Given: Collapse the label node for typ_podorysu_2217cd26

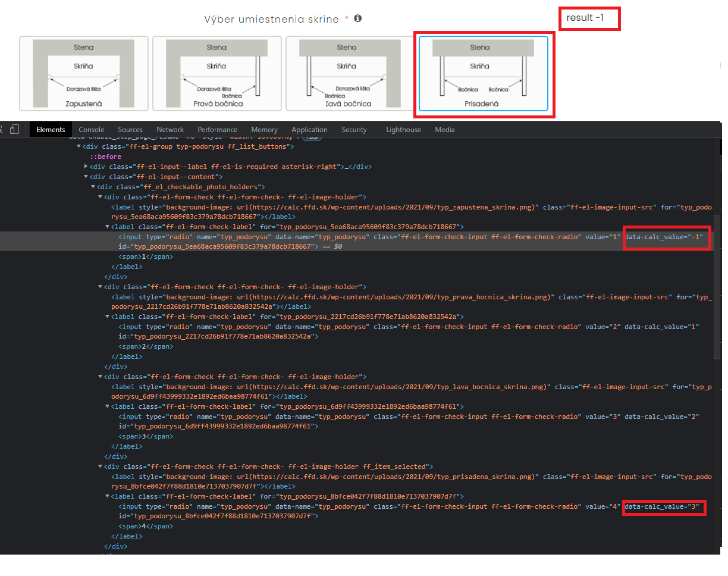Looking at the screenshot, I should click(x=108, y=317).
